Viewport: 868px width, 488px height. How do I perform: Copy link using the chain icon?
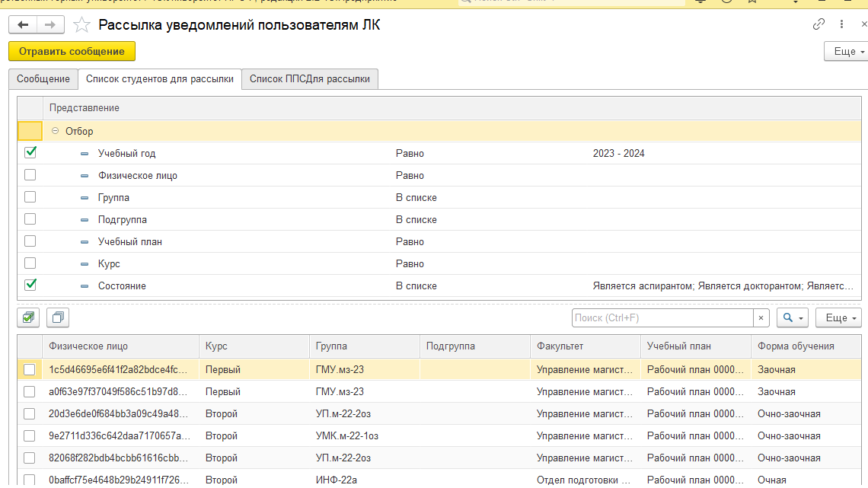click(x=819, y=24)
